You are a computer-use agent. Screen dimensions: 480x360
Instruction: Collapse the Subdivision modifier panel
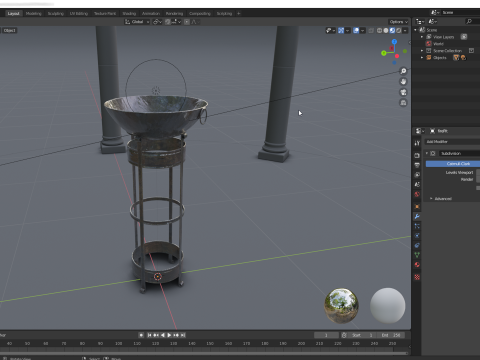tap(427, 153)
